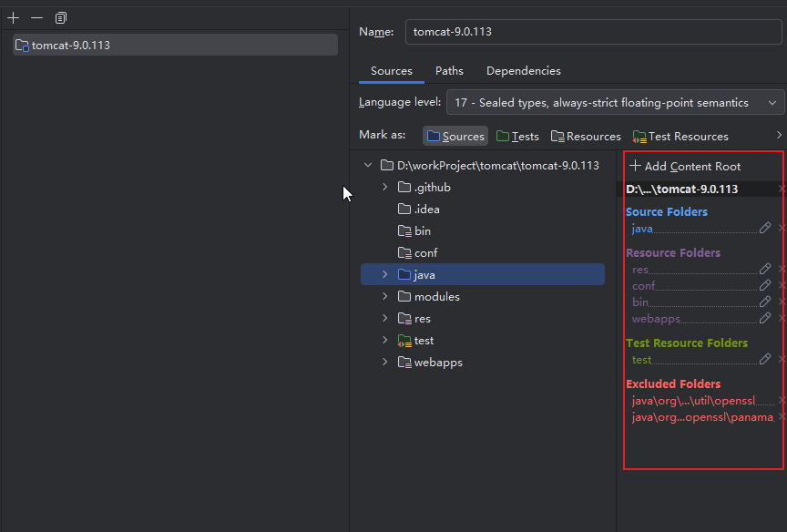The image size is (787, 532).
Task: Edit properties of conf resource folder
Action: (765, 285)
